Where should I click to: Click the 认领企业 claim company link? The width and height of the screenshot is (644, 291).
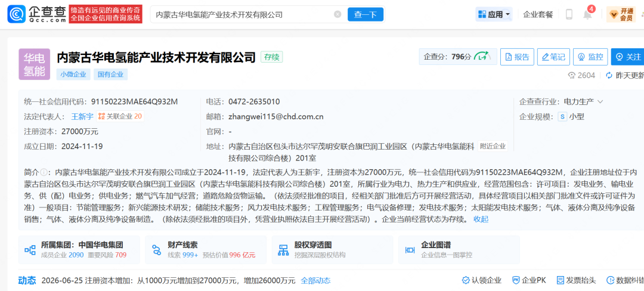click(x=482, y=281)
